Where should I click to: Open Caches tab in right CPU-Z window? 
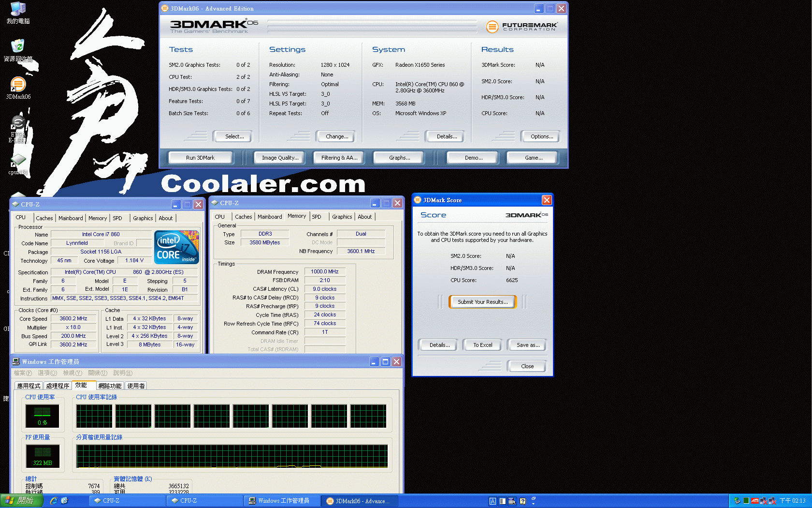244,217
